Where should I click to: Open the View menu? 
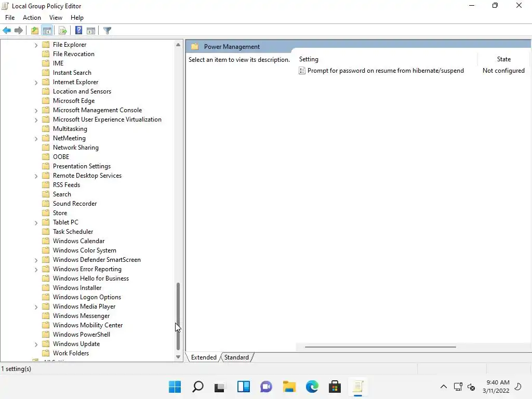tap(56, 18)
